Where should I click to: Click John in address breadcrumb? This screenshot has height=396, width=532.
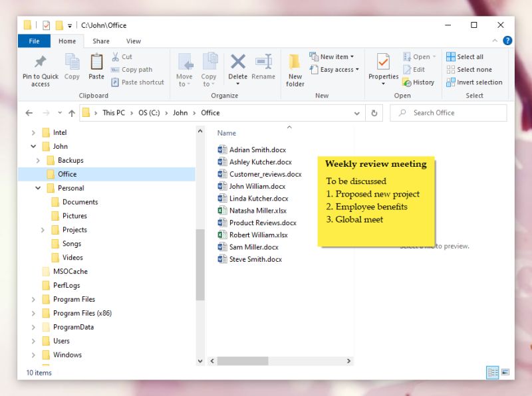coord(180,113)
